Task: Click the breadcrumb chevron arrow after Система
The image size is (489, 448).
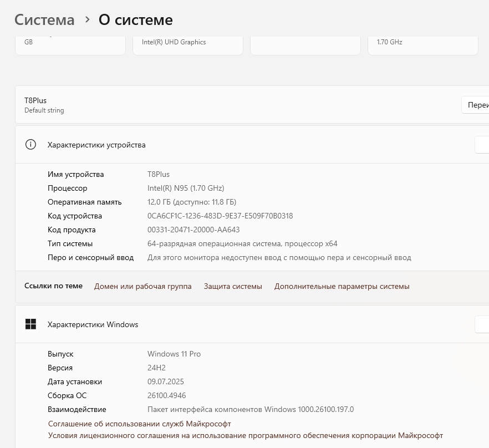Action: point(87,19)
